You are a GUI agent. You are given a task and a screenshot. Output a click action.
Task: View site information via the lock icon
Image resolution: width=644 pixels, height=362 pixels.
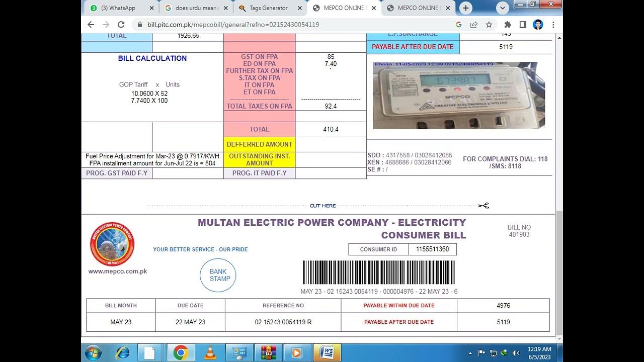(139, 24)
